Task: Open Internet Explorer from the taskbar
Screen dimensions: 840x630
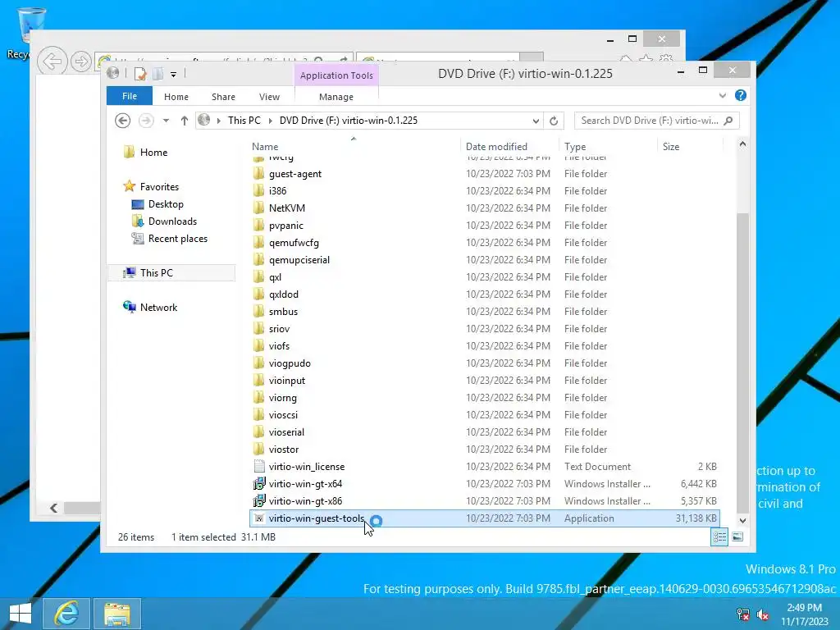Action: tap(66, 614)
